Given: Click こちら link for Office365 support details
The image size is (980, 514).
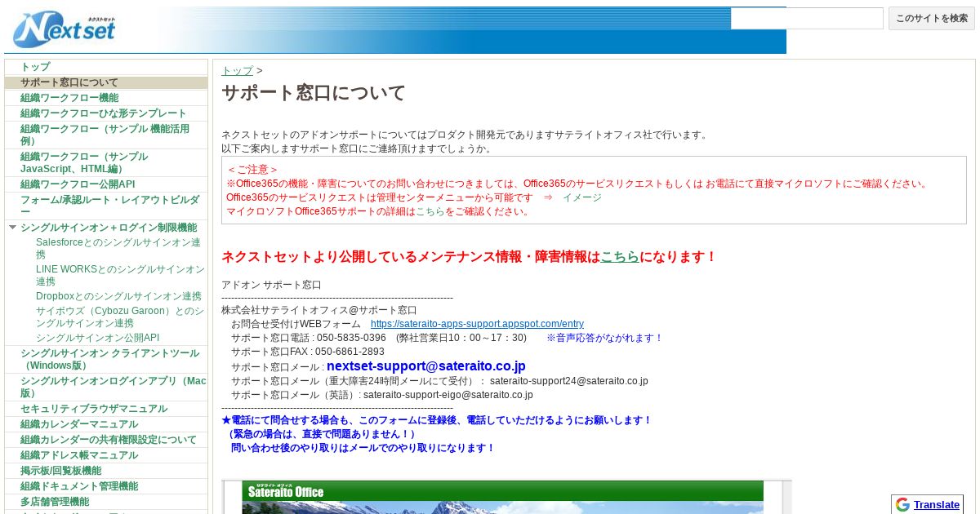Looking at the screenshot, I should 430,211.
